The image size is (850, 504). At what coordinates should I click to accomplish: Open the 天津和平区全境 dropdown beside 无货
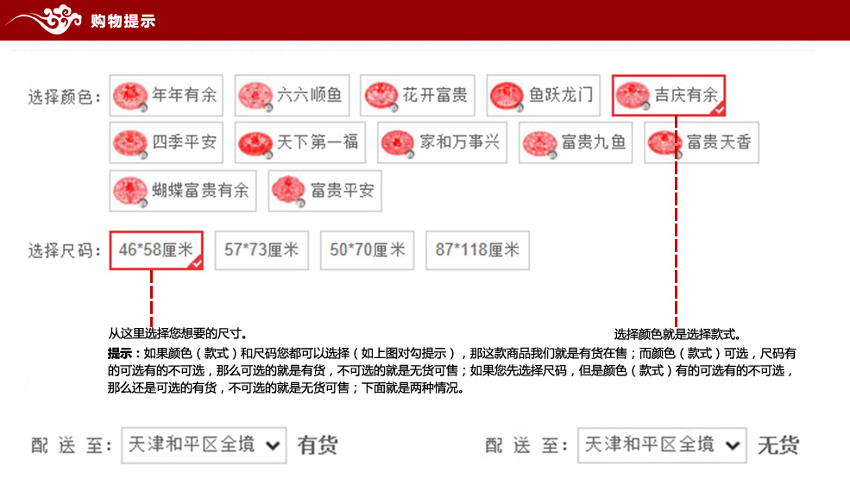(662, 445)
